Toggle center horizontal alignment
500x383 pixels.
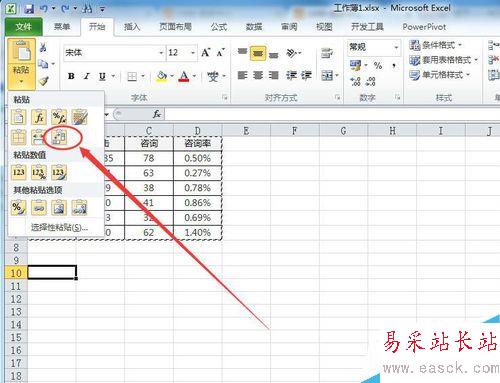pos(258,76)
